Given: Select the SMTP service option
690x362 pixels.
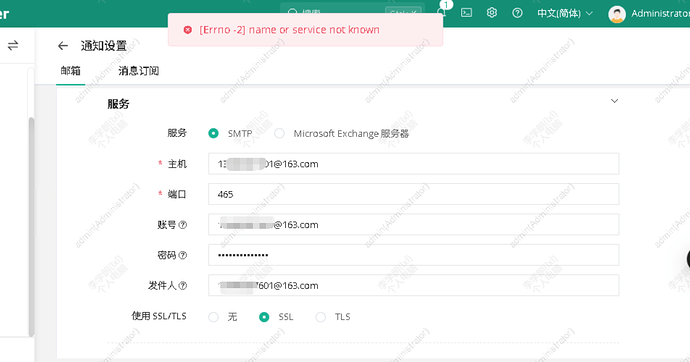Looking at the screenshot, I should point(213,133).
